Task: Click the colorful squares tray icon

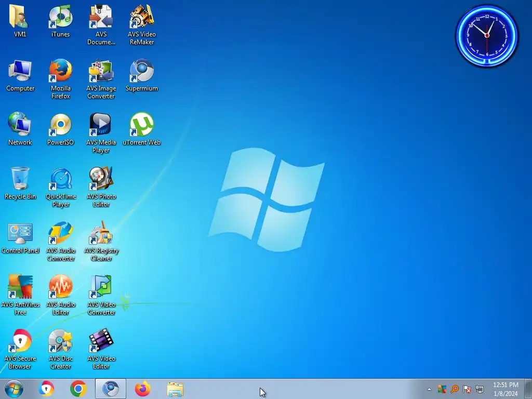Action: pos(442,389)
